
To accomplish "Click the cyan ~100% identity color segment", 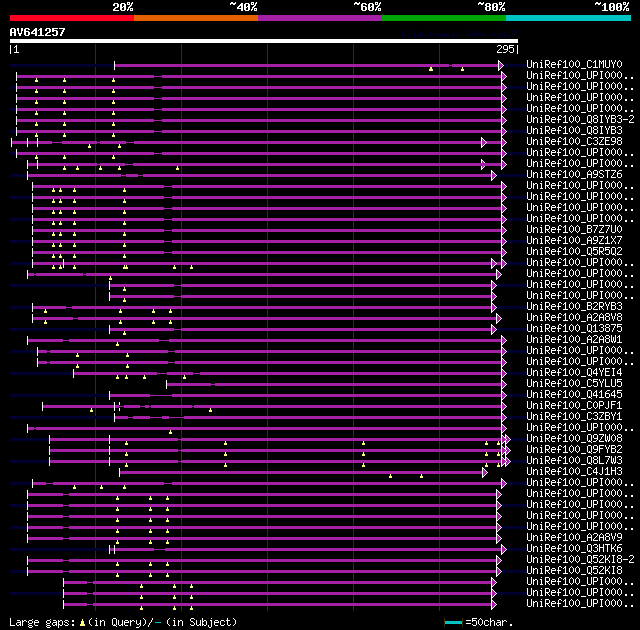I will click(x=569, y=18).
